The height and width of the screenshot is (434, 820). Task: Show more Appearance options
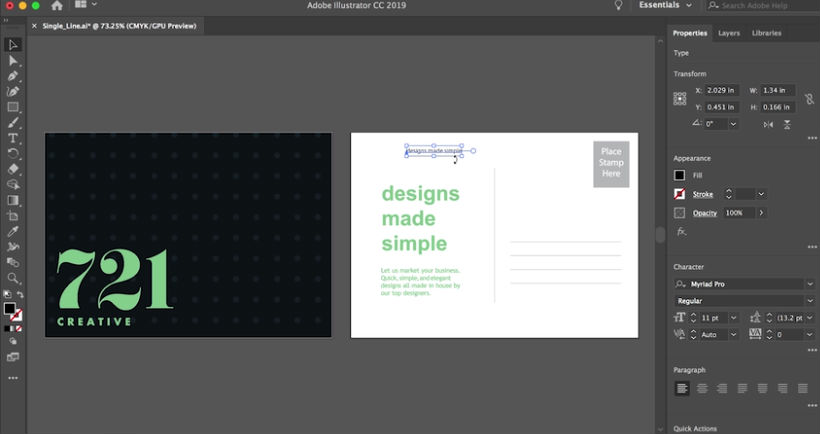(x=812, y=247)
